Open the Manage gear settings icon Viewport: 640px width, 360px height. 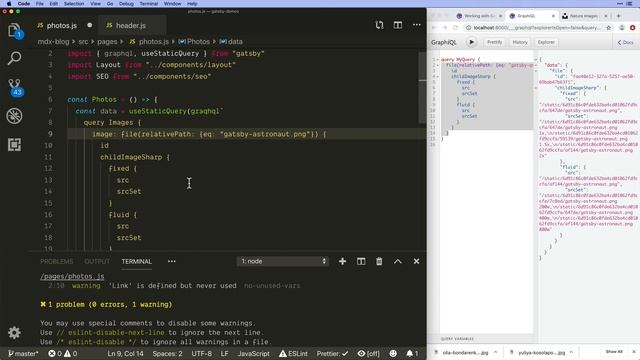click(14, 332)
